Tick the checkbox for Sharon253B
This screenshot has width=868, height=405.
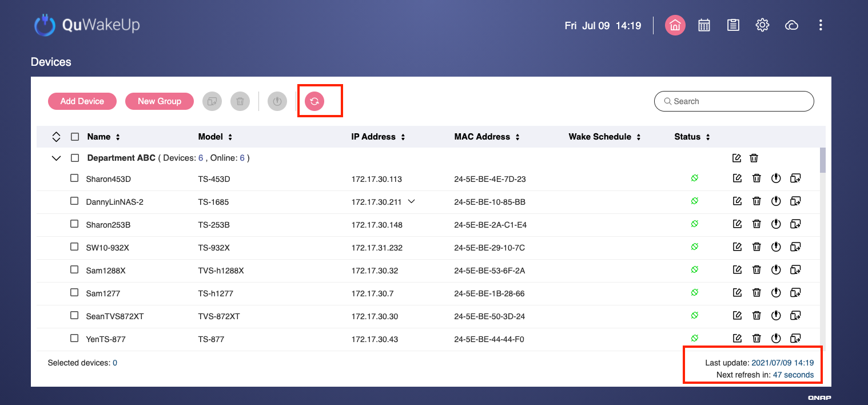pyautogui.click(x=74, y=224)
